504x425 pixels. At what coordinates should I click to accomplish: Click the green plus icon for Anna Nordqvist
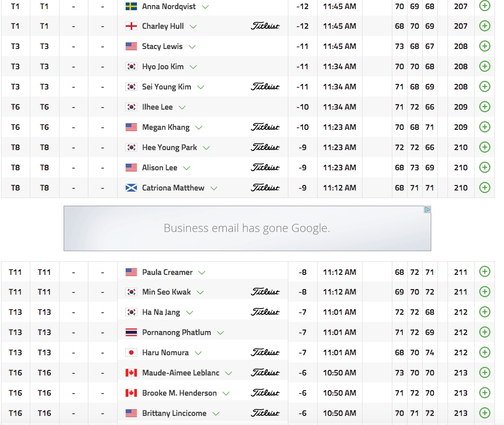(x=484, y=6)
